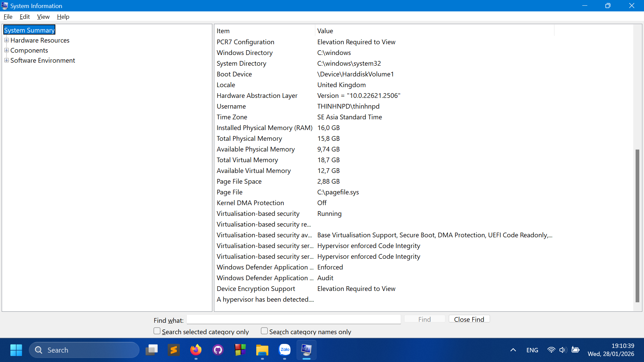Open File Explorer taskbar icon
Image resolution: width=644 pixels, height=362 pixels.
(262, 350)
